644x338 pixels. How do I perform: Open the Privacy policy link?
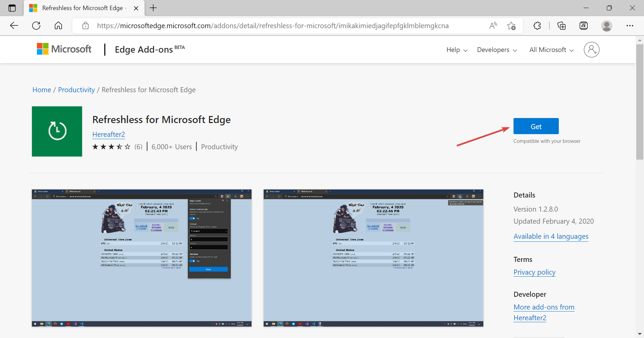535,272
